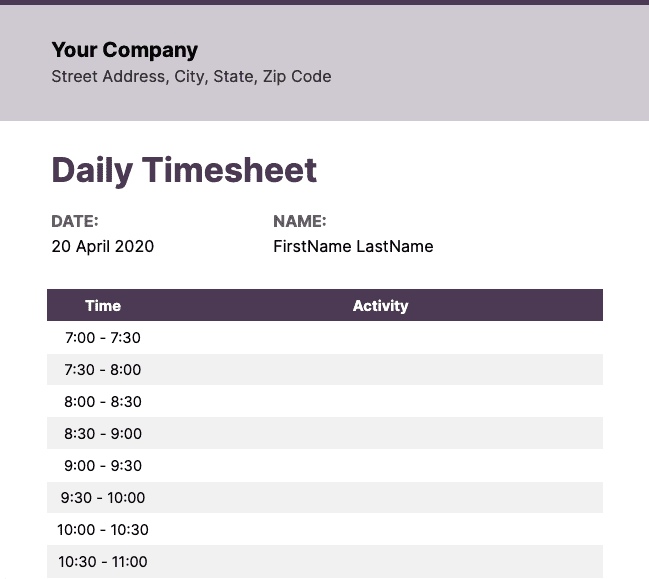Click the 7:30 - 8:00 time cell
Screen dimensions: 649x579
103,370
